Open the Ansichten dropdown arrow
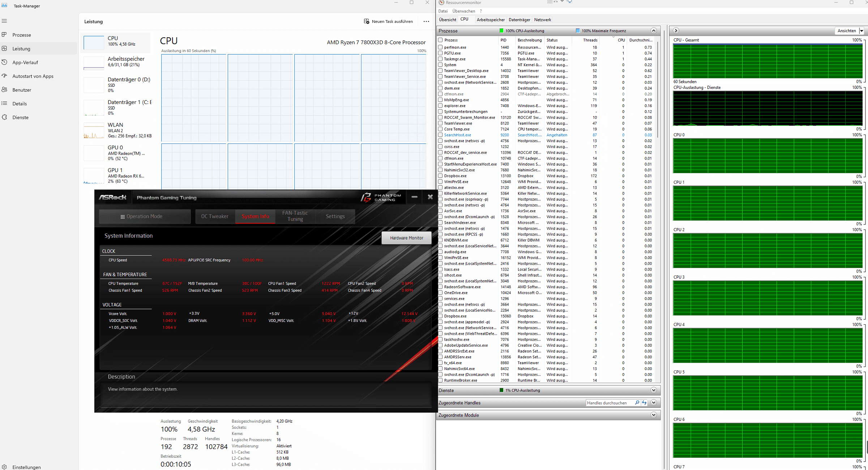The image size is (868, 470). [861, 31]
